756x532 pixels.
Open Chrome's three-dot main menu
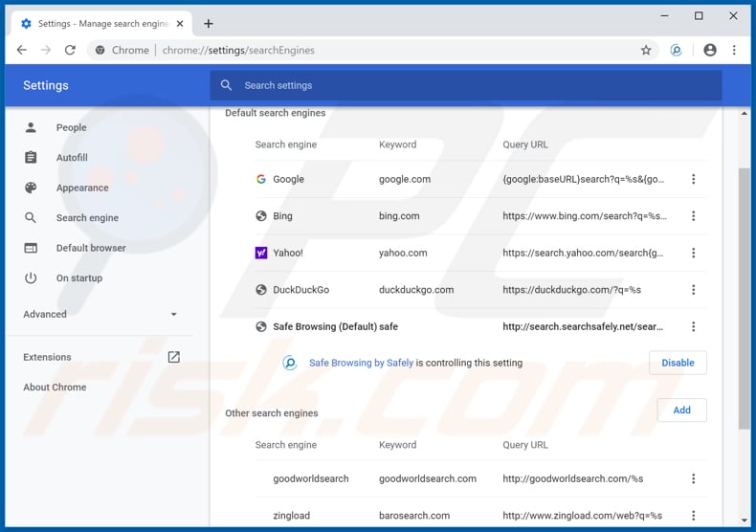pyautogui.click(x=734, y=50)
